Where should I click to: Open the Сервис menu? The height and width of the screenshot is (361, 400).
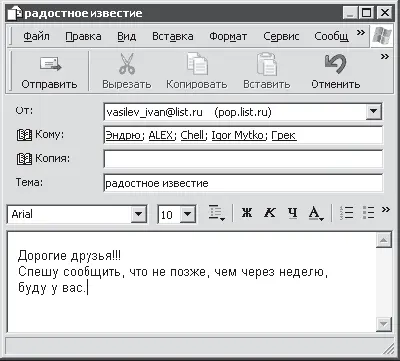[281, 36]
